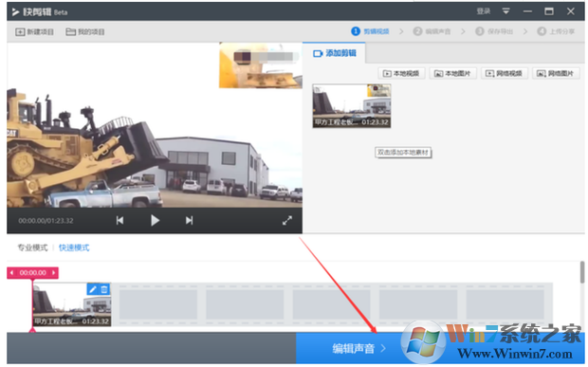Image resolution: width=588 pixels, height=367 pixels.
Task: Click the timeline vertical scrollbar
Action: coord(582,272)
